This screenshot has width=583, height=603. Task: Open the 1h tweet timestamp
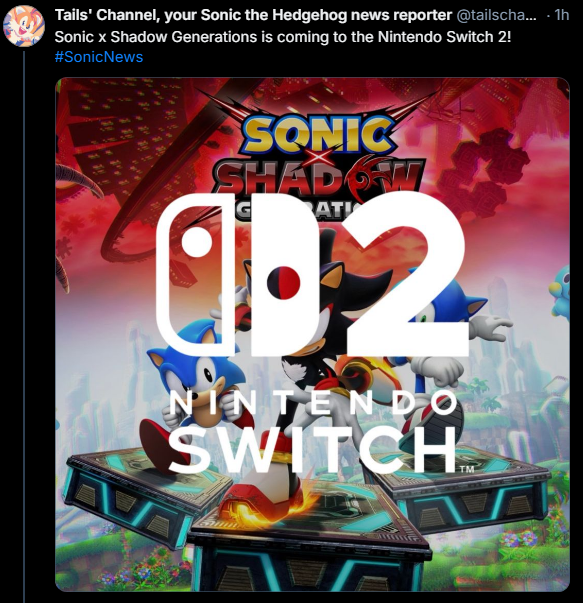pyautogui.click(x=561, y=15)
